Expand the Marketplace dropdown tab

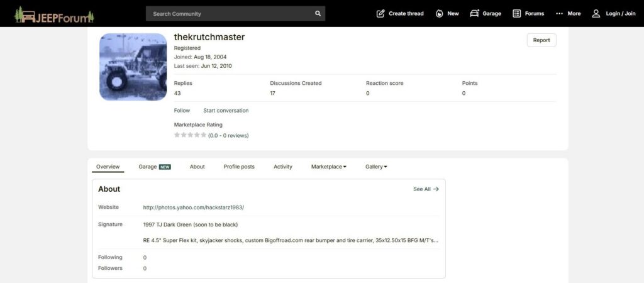click(x=328, y=167)
